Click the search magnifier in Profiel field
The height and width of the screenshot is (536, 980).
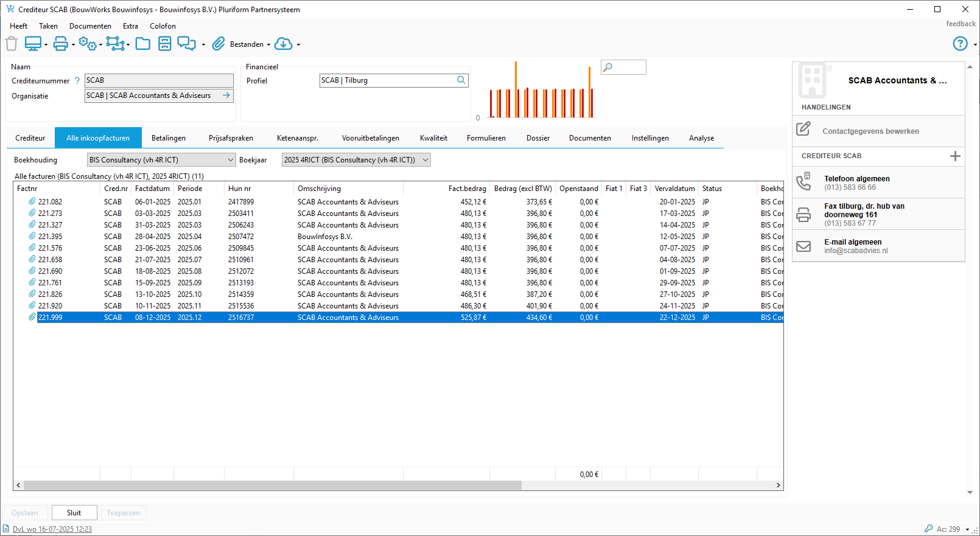pyautogui.click(x=461, y=80)
